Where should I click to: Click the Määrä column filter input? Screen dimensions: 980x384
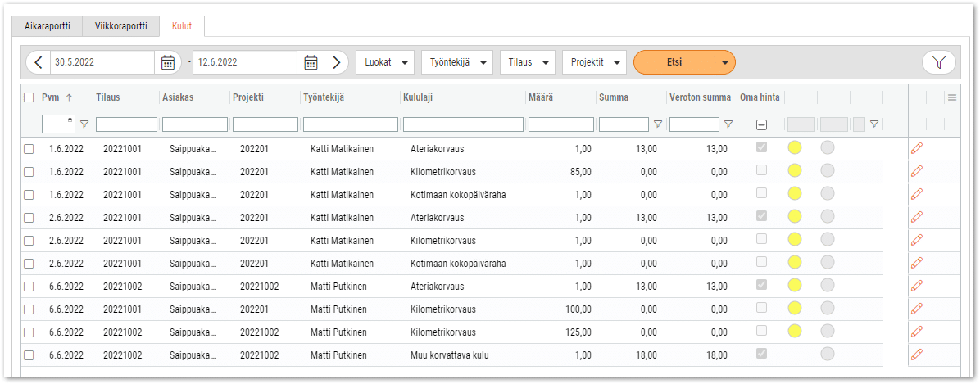[x=561, y=124]
